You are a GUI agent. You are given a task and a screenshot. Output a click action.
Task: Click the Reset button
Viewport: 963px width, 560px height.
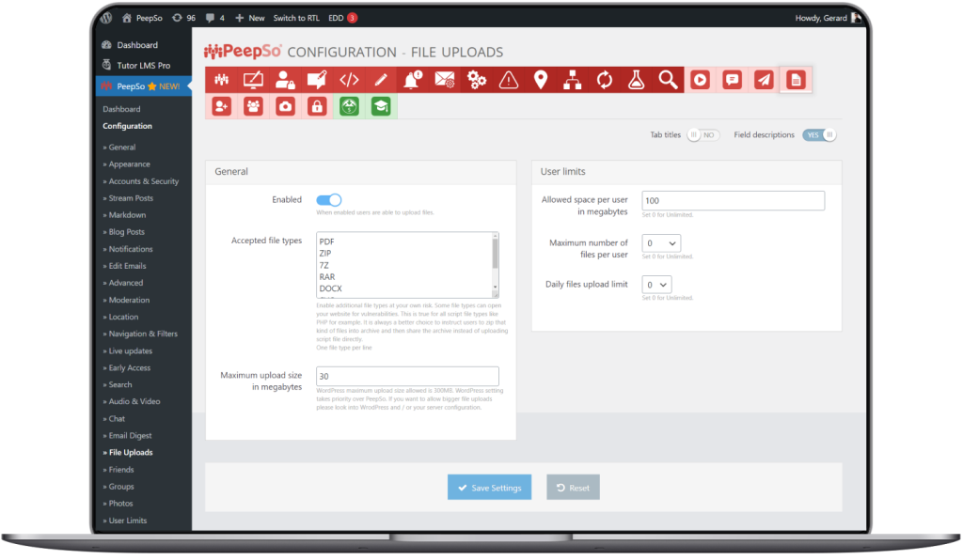coord(573,487)
